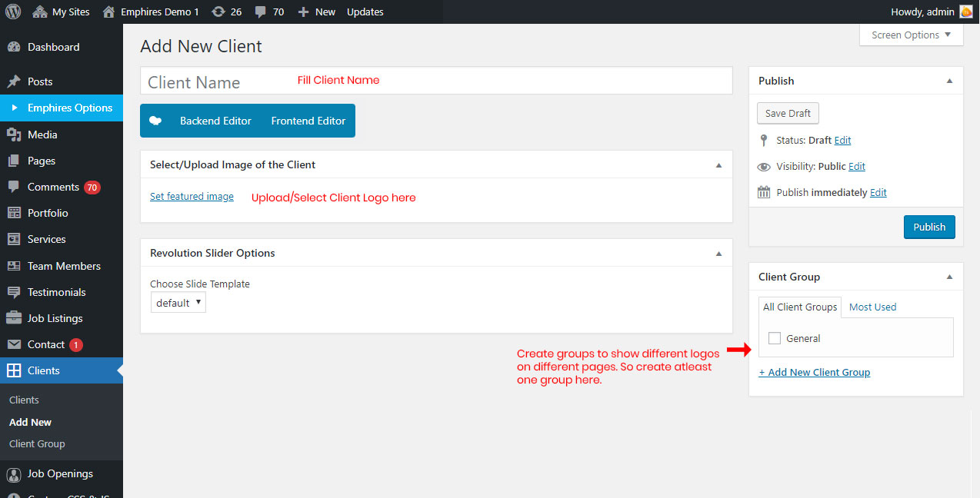Click the Client Name title field

coord(435,81)
